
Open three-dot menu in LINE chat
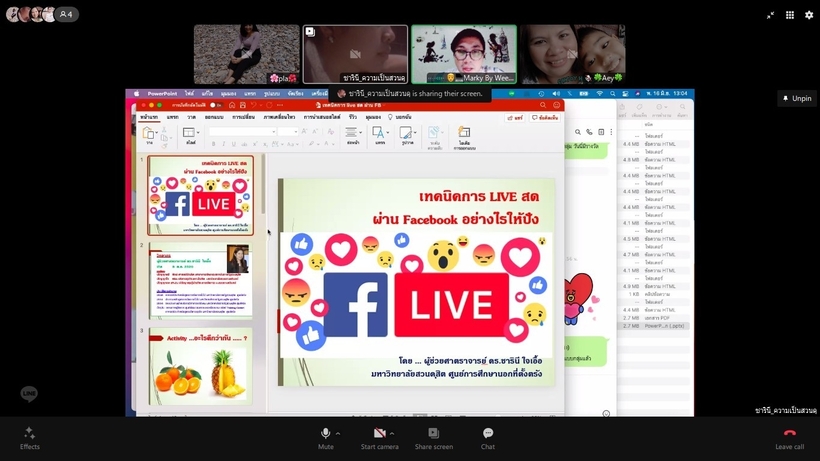tap(611, 132)
